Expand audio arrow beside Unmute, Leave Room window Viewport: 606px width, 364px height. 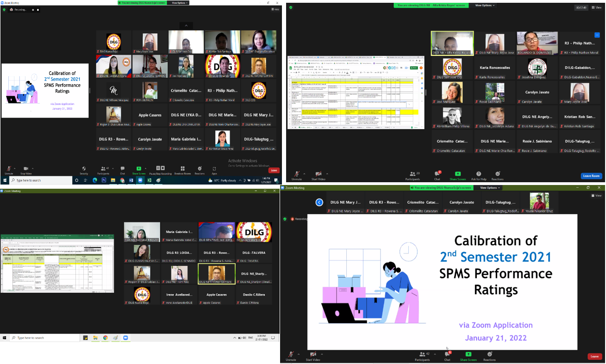pyautogui.click(x=304, y=174)
